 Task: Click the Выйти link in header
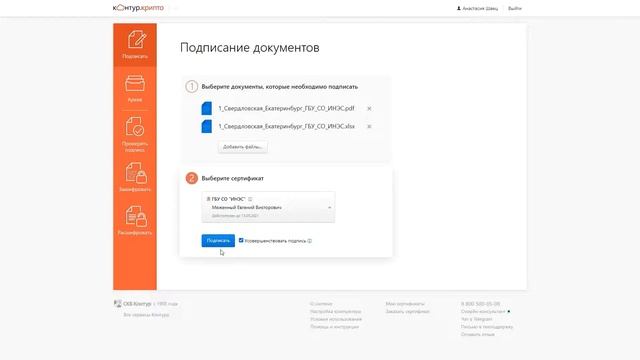515,8
